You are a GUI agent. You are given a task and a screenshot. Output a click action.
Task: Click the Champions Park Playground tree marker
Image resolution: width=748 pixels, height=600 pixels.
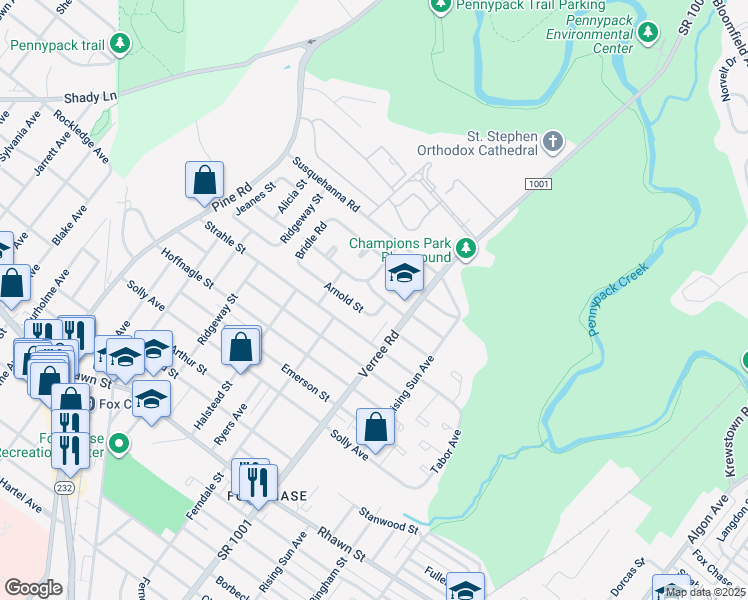tap(466, 248)
